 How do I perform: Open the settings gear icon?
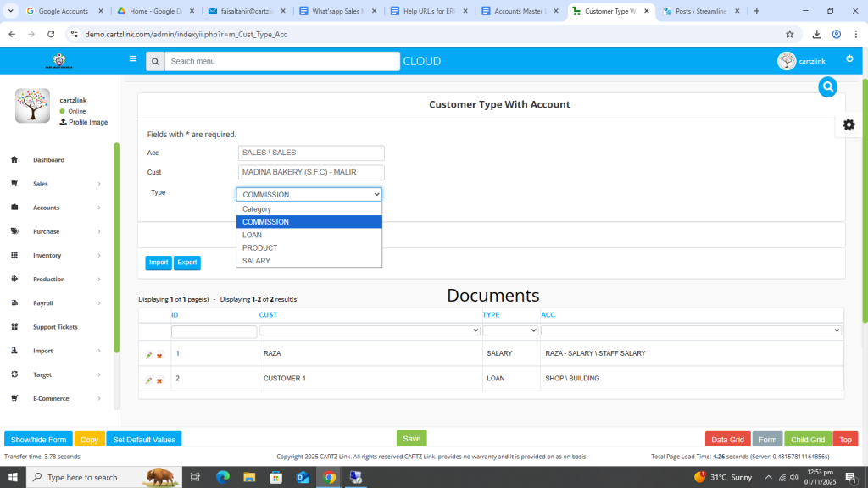pyautogui.click(x=849, y=125)
